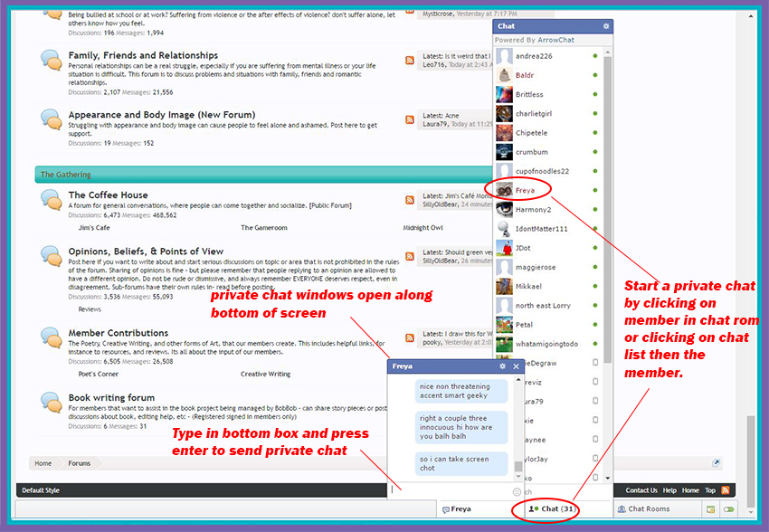
Task: Toggle the green online dot beside andrea226
Action: [593, 56]
